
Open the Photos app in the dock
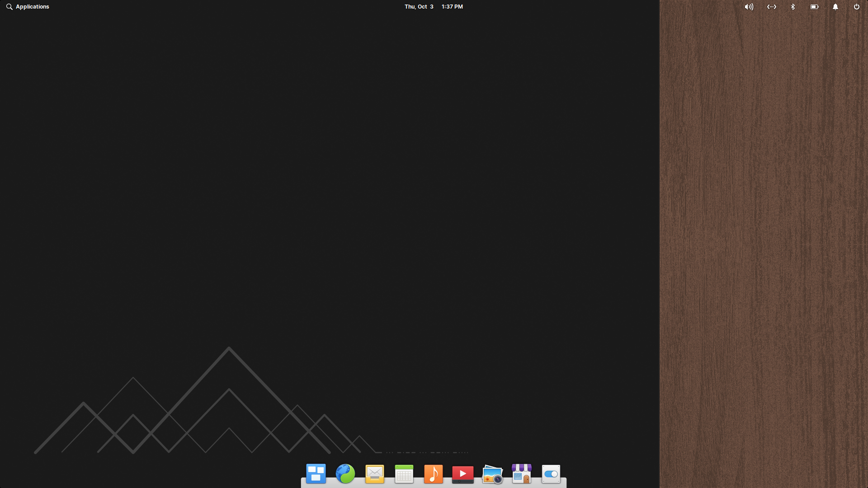[492, 474]
